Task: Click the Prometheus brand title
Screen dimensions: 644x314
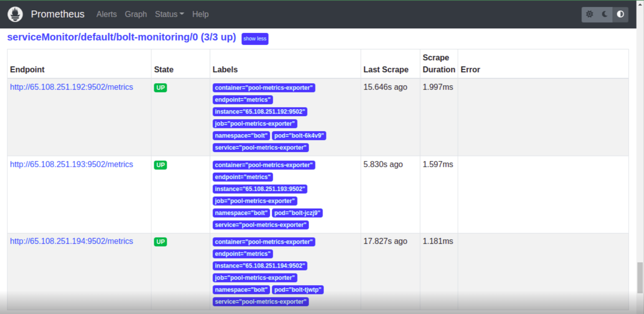Action: click(x=58, y=14)
